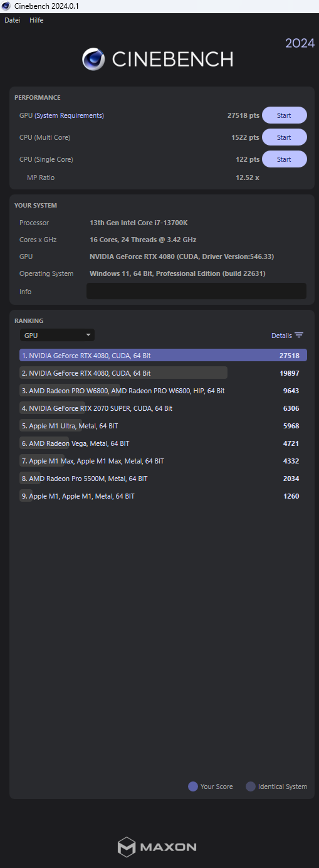
Task: Select the second RTX 4080 ranking row
Action: (x=163, y=373)
